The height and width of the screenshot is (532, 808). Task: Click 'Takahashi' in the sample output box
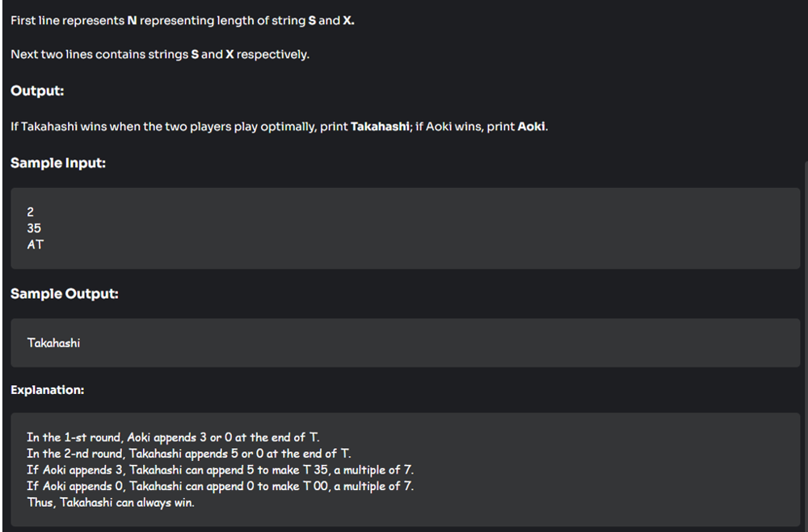tap(53, 343)
